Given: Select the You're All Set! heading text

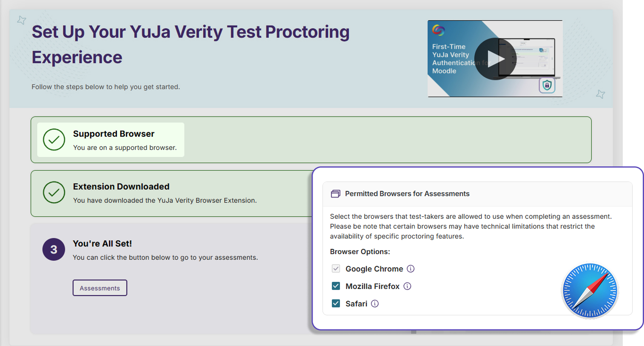Looking at the screenshot, I should [102, 244].
